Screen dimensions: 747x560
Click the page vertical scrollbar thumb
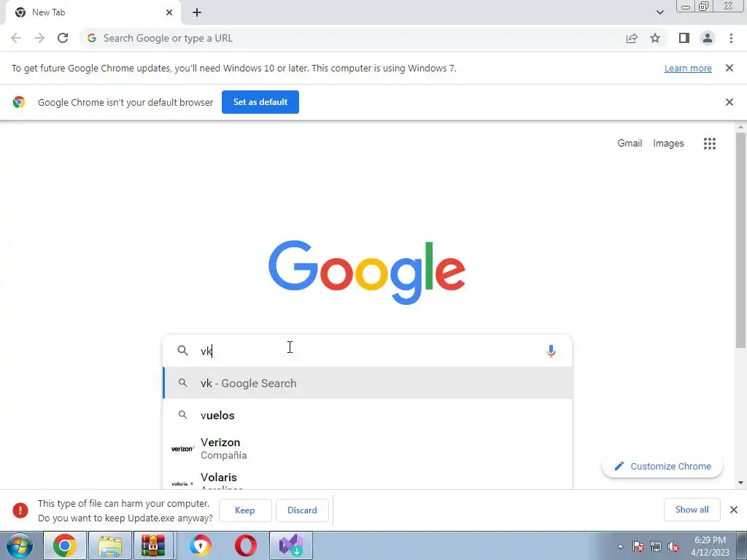740,239
